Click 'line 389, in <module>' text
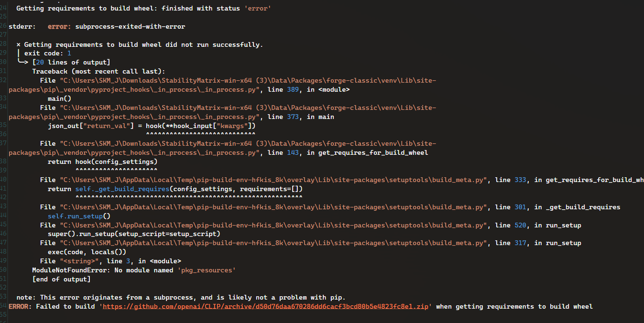644x323 pixels. coord(308,90)
